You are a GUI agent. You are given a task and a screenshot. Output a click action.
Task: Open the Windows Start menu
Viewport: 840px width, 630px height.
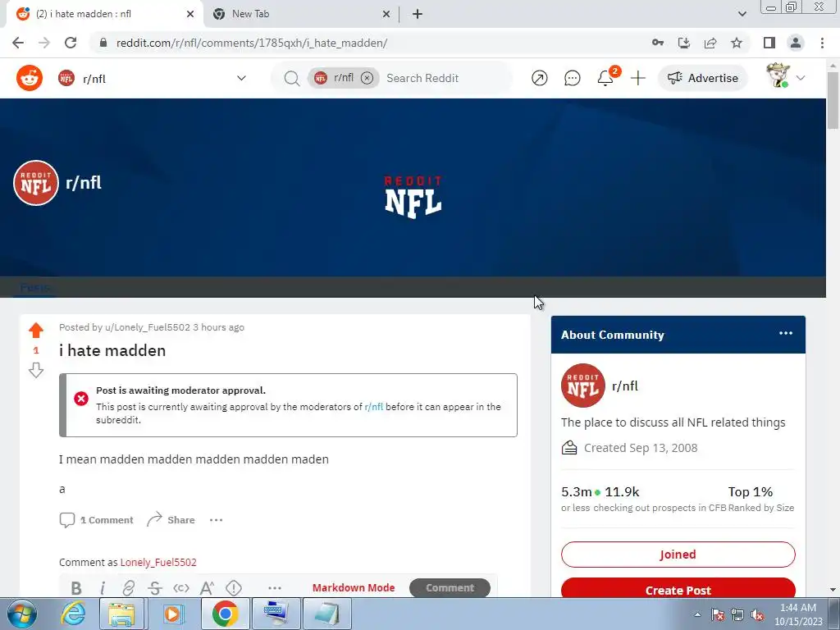coord(22,614)
